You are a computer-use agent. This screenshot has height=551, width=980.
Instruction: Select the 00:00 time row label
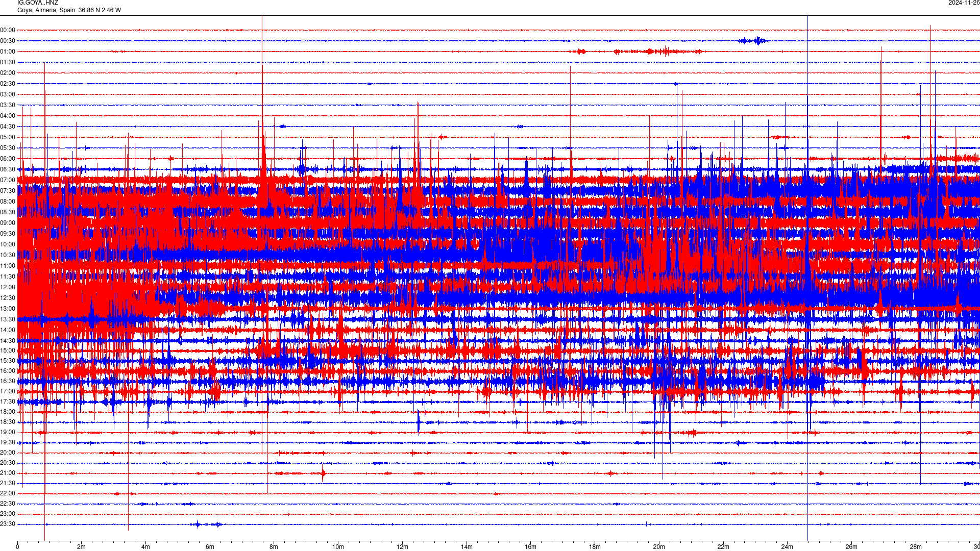click(x=8, y=30)
